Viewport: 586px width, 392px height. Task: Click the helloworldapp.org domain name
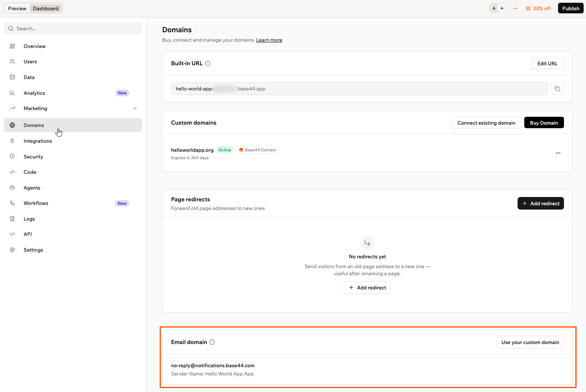coord(192,150)
